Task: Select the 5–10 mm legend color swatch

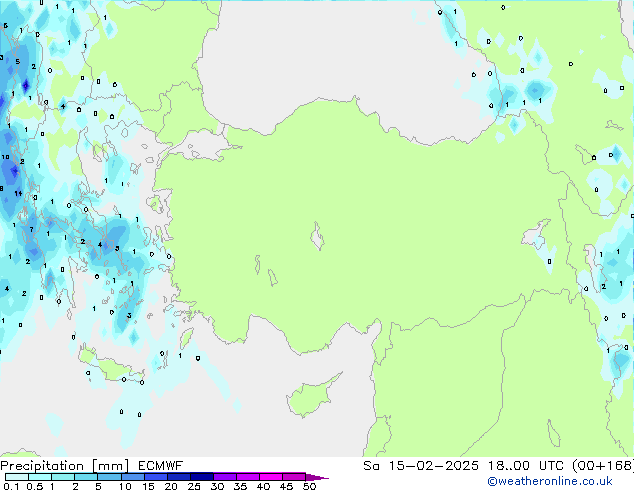Action: 109,477
